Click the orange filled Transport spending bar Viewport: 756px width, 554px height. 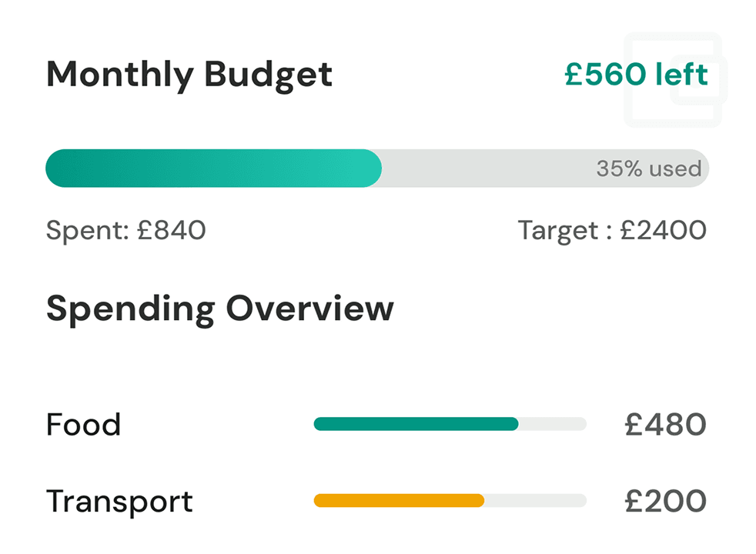click(x=399, y=501)
